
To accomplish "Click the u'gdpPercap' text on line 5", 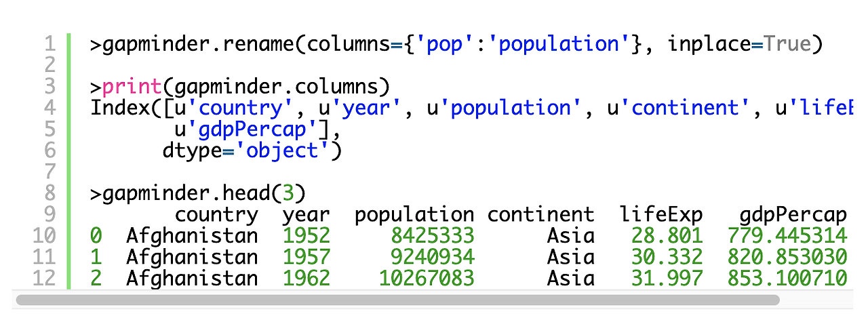I will (x=247, y=129).
